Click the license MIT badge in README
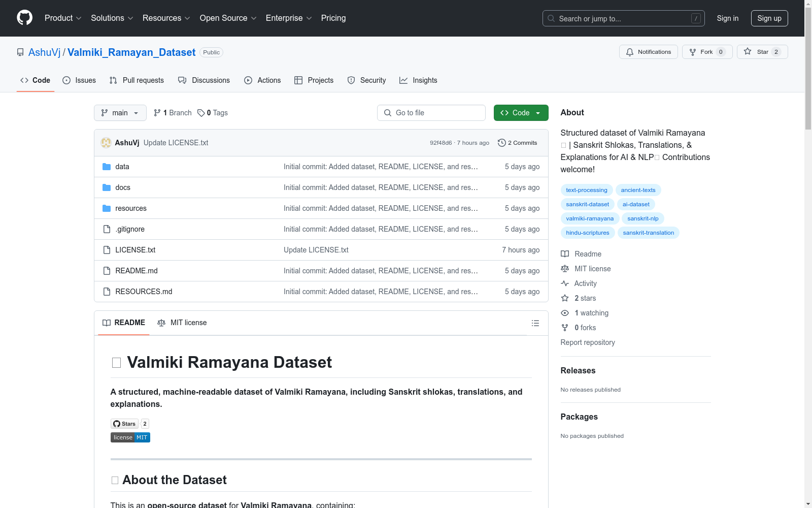This screenshot has width=812, height=508. tap(130, 437)
